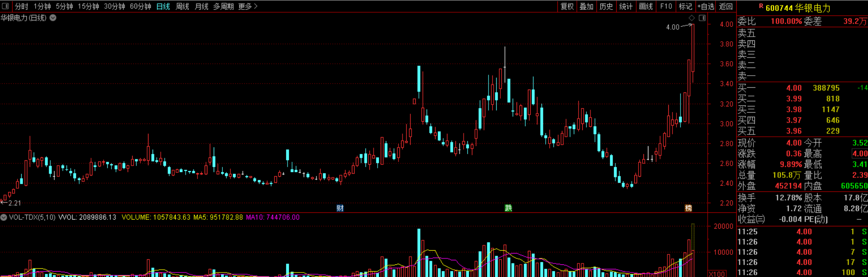Choose the 30分钟 period tab

[115, 6]
